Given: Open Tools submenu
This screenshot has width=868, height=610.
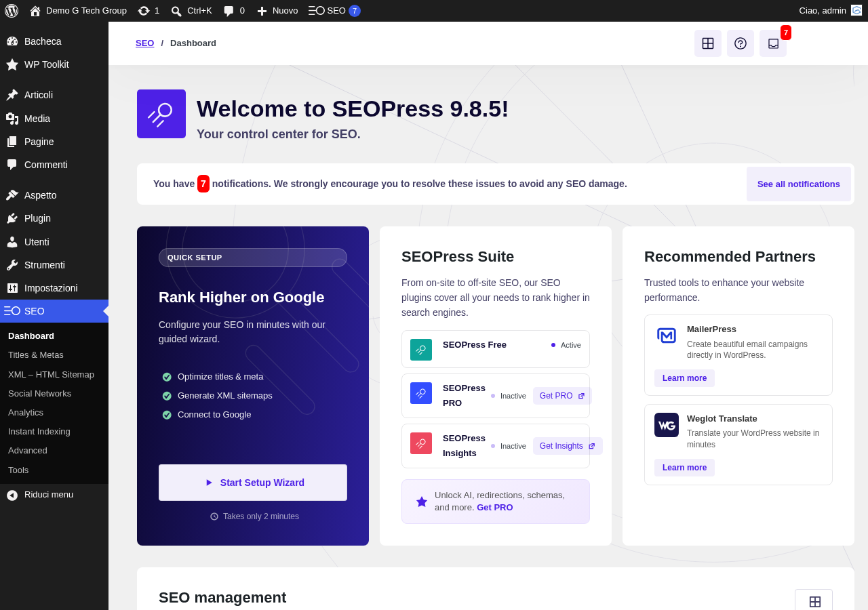Looking at the screenshot, I should click(x=18, y=470).
